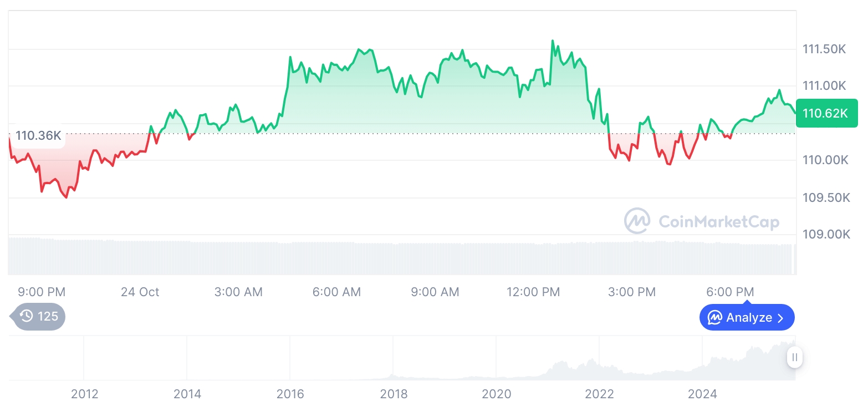Click the 2012 year on overview timeline

[84, 394]
